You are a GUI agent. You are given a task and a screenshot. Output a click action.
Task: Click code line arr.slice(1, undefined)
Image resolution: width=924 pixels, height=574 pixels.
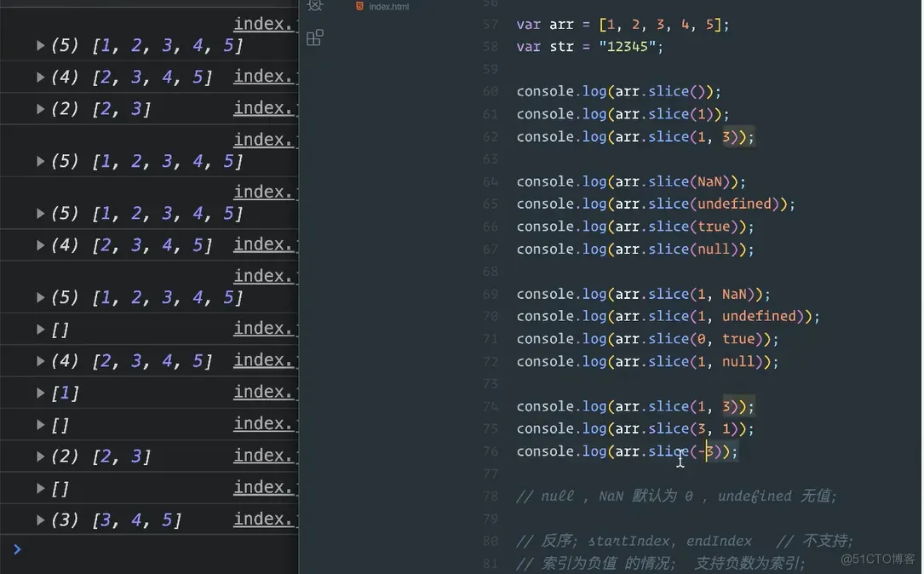point(669,317)
